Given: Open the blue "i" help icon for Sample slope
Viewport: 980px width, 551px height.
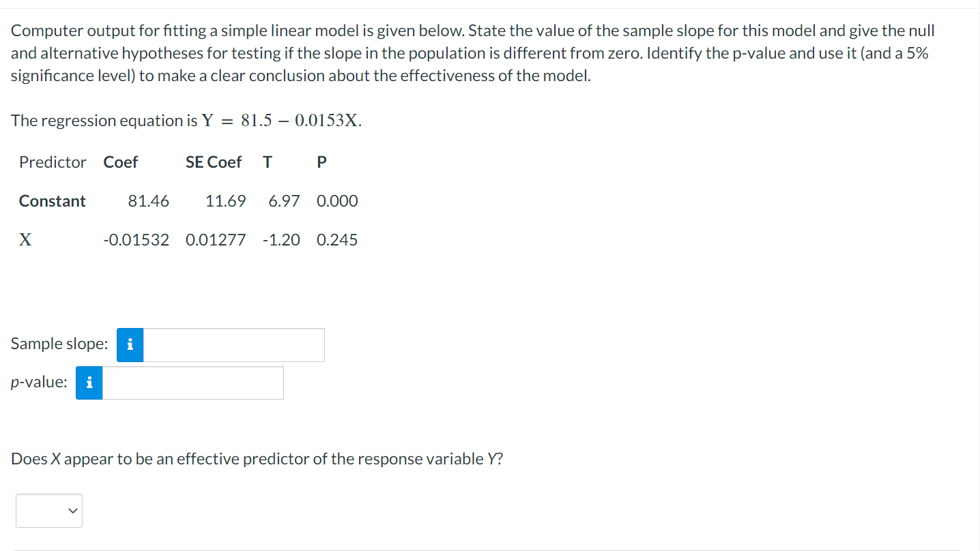Looking at the screenshot, I should (x=129, y=345).
